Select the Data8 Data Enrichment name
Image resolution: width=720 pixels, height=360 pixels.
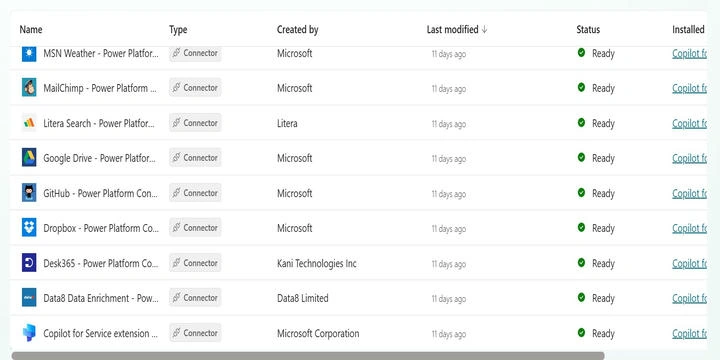click(x=101, y=298)
